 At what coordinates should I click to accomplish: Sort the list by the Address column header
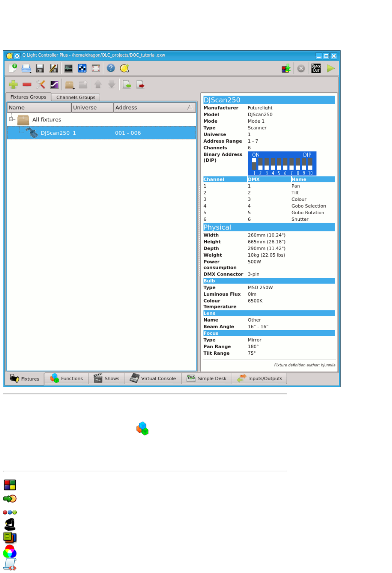click(x=155, y=108)
